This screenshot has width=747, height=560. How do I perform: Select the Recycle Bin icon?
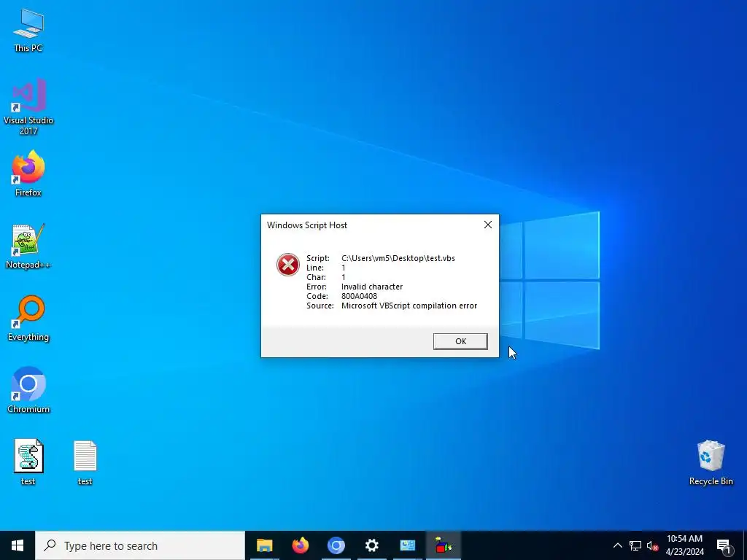coord(711,462)
